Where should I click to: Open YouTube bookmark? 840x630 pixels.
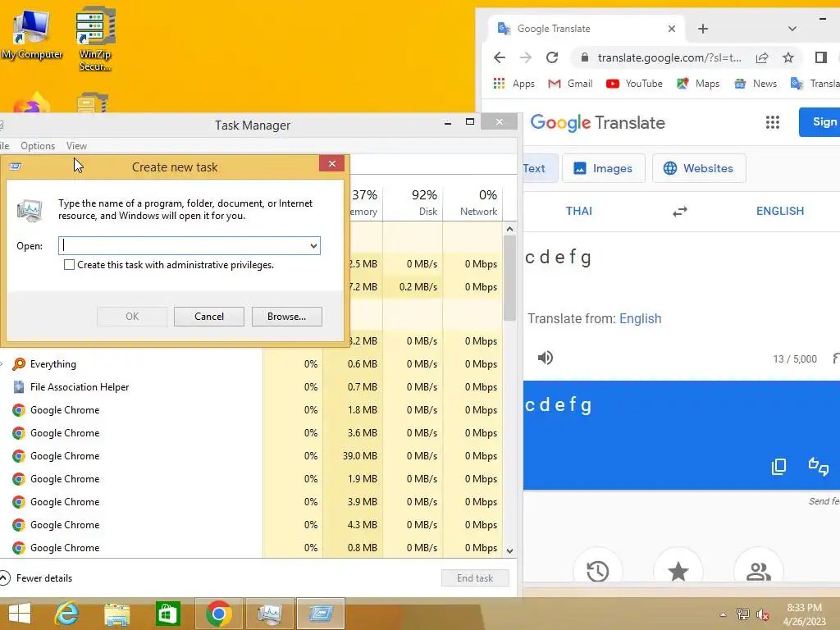(635, 84)
